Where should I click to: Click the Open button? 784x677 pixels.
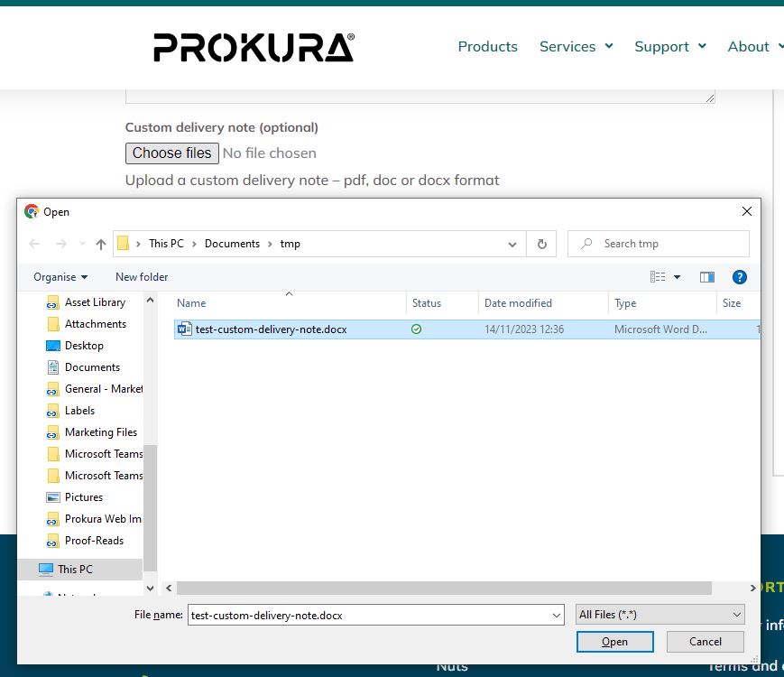coord(614,642)
